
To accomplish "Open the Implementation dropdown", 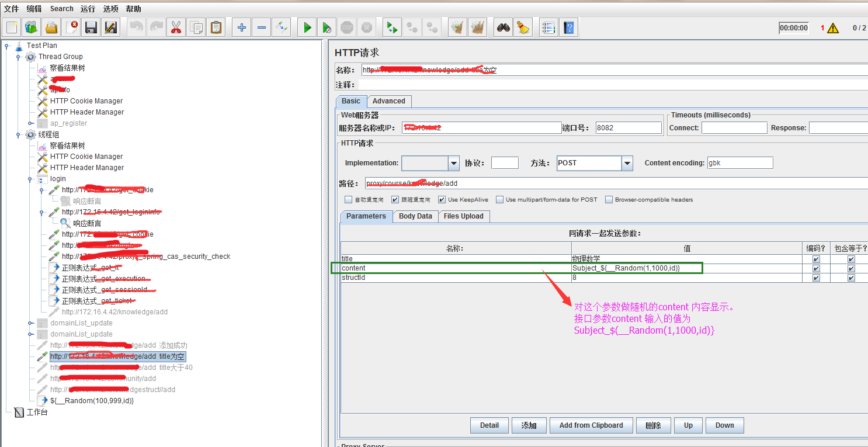I will click(454, 163).
